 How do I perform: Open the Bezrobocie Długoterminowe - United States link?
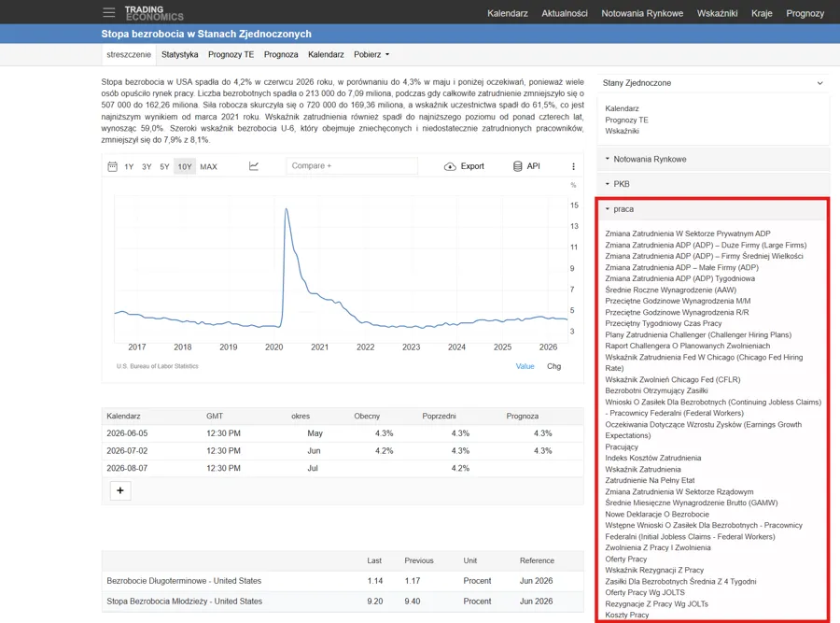(184, 581)
